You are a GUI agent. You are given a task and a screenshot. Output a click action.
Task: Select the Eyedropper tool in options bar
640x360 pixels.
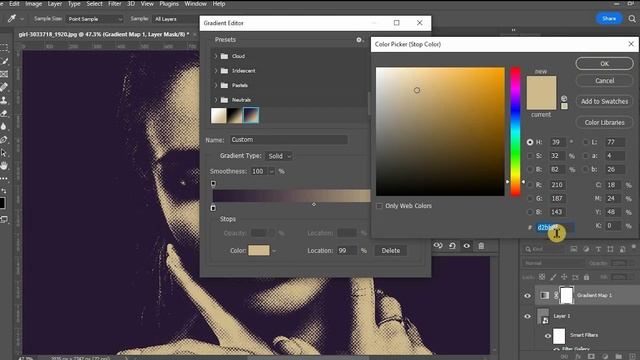click(12, 18)
